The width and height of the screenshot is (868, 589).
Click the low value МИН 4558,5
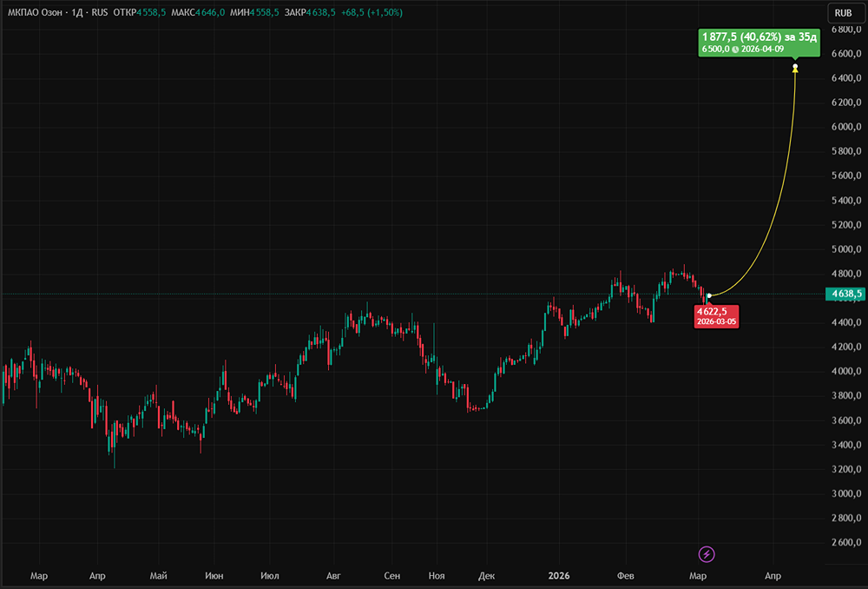(254, 12)
